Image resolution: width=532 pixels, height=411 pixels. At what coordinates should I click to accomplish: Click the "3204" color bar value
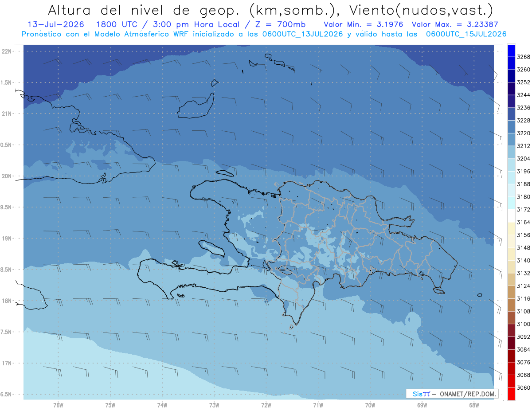(x=524, y=159)
